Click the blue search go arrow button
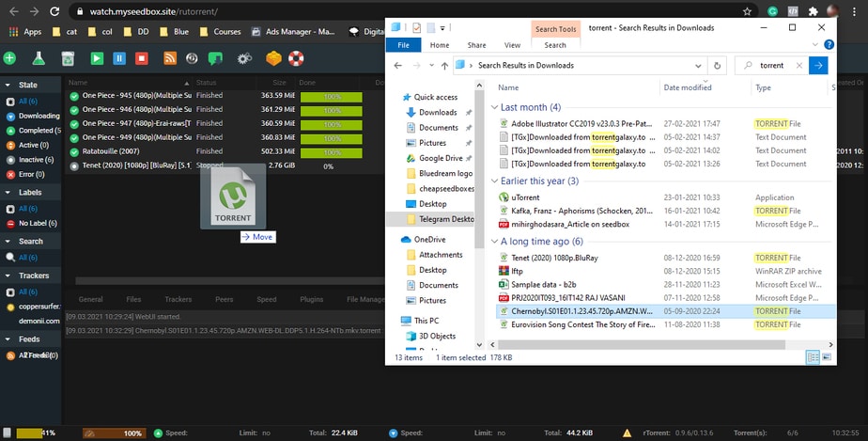The image size is (868, 441). pos(818,66)
